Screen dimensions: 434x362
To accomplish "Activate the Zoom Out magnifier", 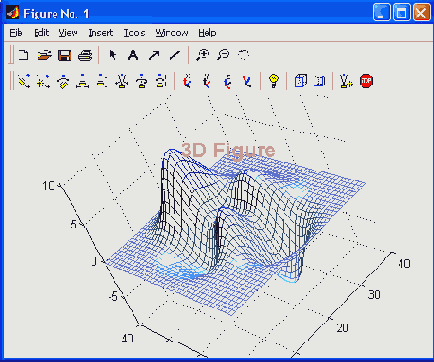I will coord(223,55).
